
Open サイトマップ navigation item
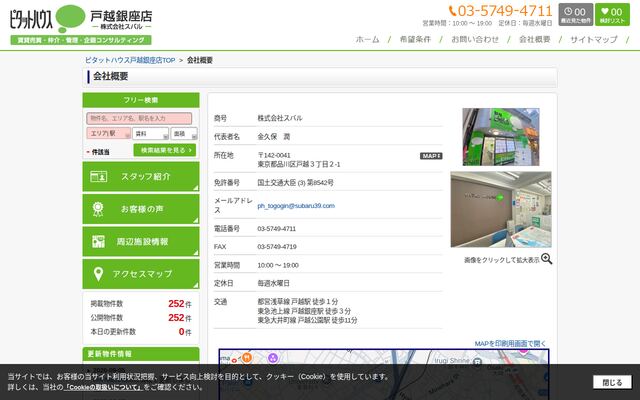[x=593, y=40]
